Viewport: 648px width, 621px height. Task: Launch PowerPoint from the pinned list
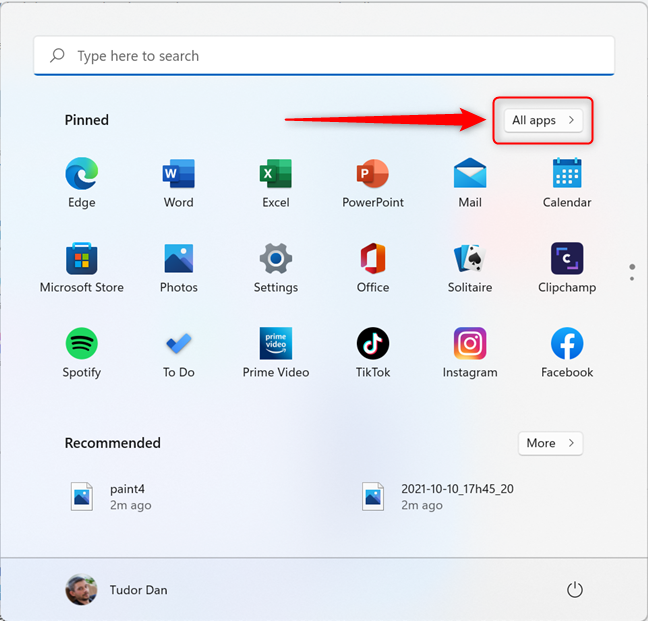pyautogui.click(x=373, y=183)
